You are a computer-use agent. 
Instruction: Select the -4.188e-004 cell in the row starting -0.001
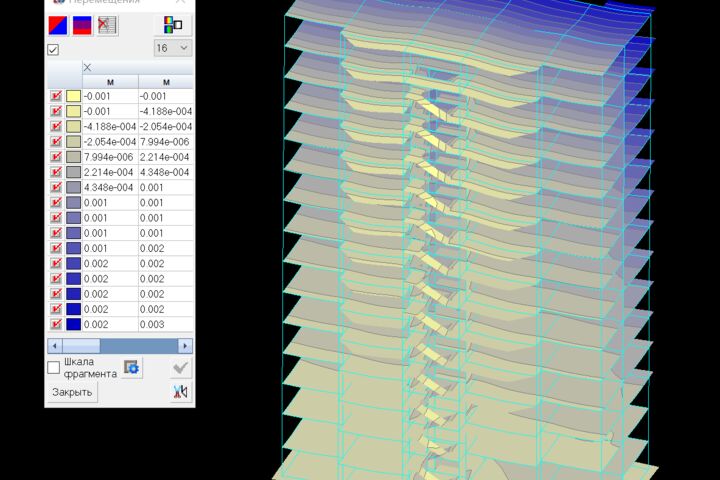[x=165, y=111]
